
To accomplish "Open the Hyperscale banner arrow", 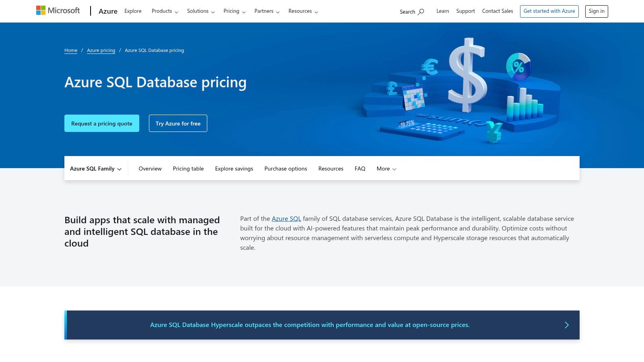I will pos(567,325).
